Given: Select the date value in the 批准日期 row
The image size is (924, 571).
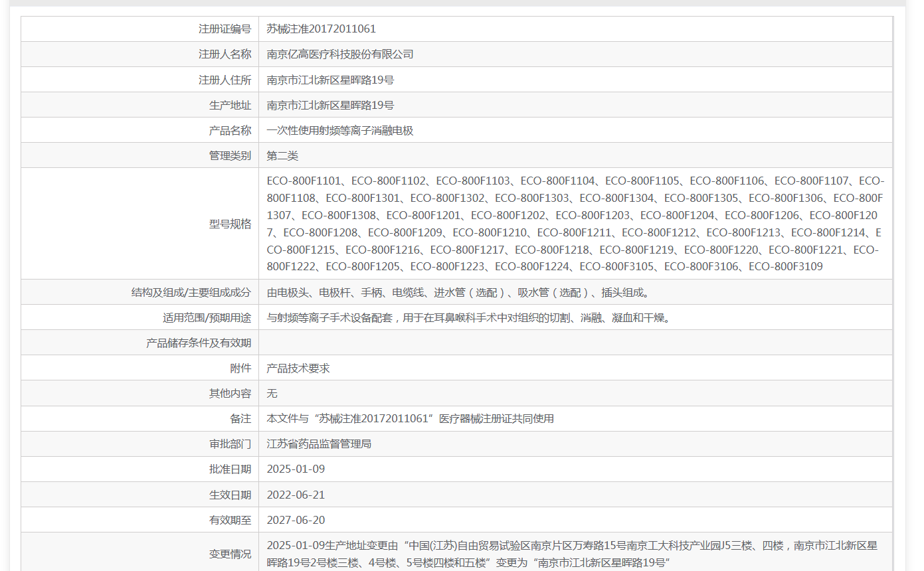Looking at the screenshot, I should (x=296, y=469).
